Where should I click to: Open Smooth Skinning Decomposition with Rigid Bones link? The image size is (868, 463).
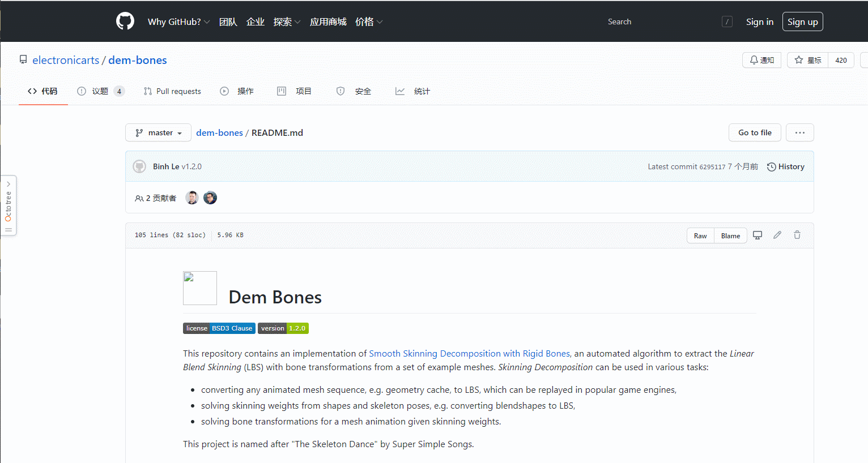tap(469, 353)
